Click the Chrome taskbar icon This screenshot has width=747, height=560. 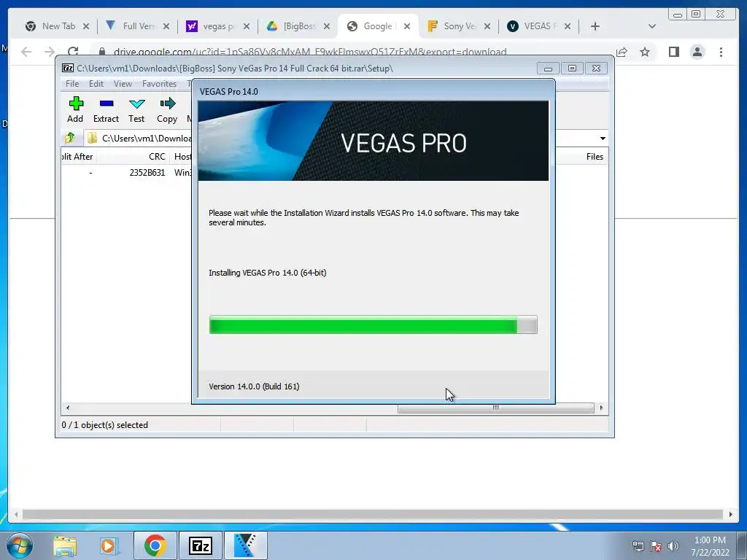155,545
